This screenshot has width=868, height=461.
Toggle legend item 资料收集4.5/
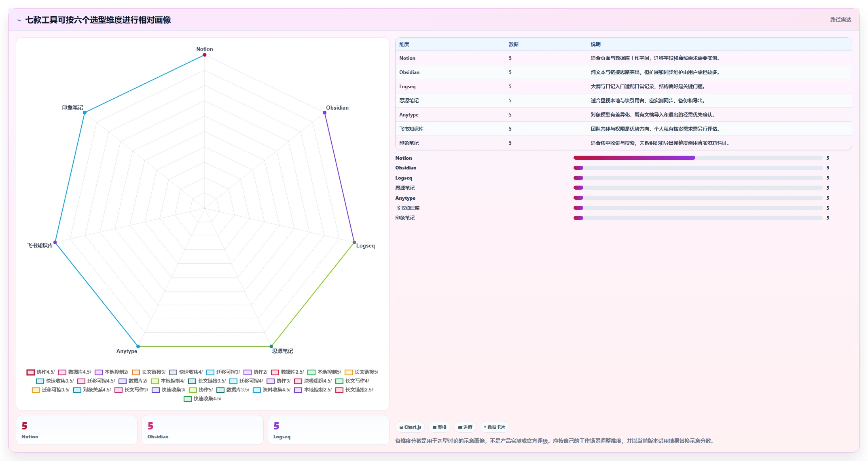[x=271, y=390]
